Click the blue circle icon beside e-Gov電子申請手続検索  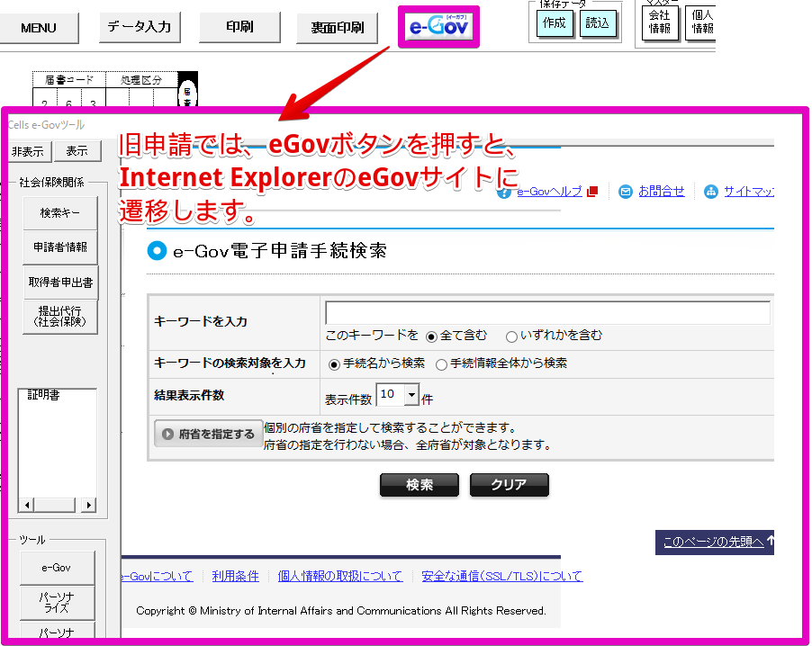tap(157, 250)
